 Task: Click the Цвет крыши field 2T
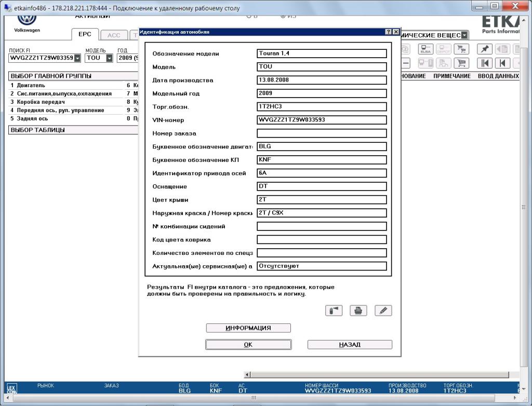[322, 199]
